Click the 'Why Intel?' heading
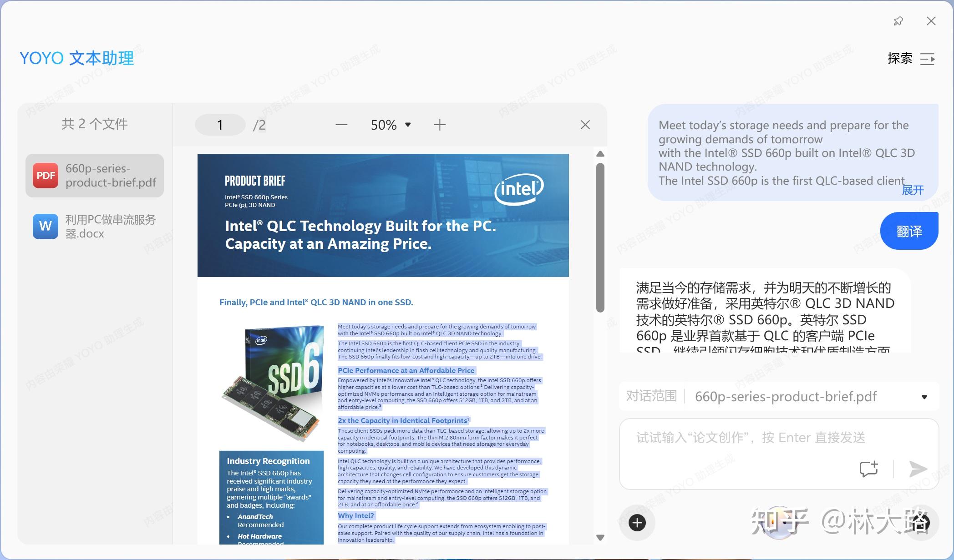 356,516
